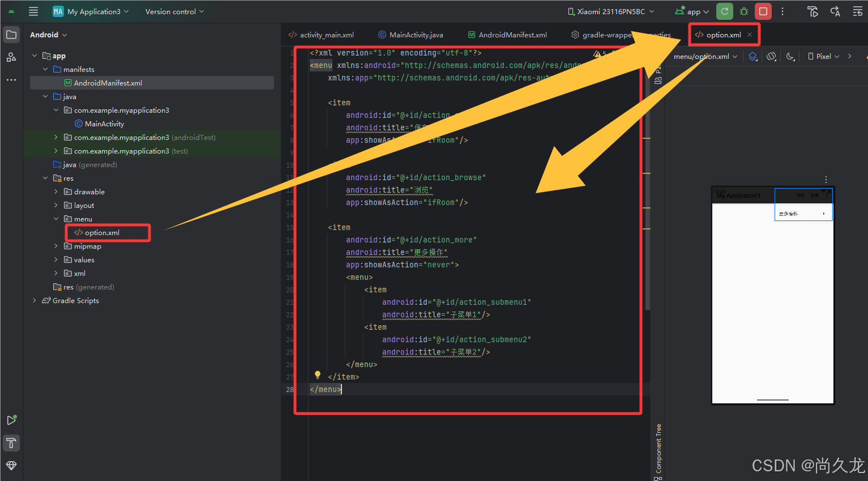Close the option.xml tab
This screenshot has height=481, width=868.
click(x=750, y=35)
